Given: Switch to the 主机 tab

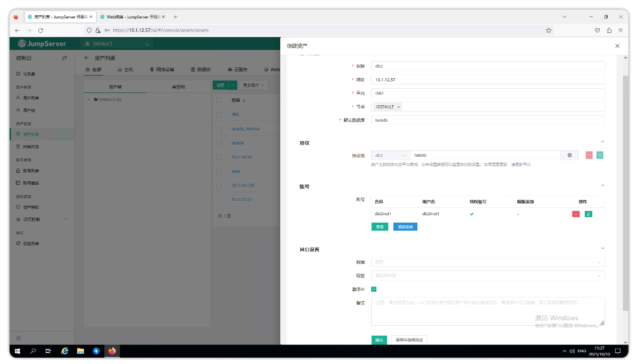Looking at the screenshot, I should coord(125,70).
